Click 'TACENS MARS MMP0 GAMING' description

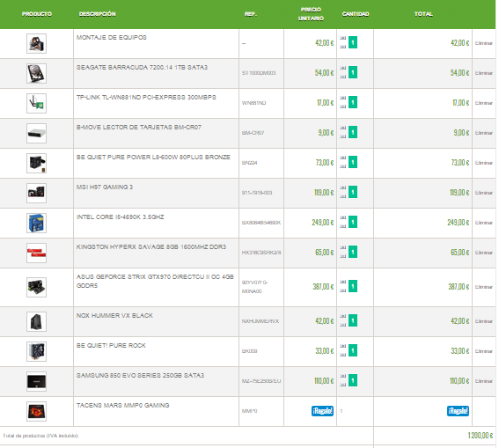pos(123,405)
